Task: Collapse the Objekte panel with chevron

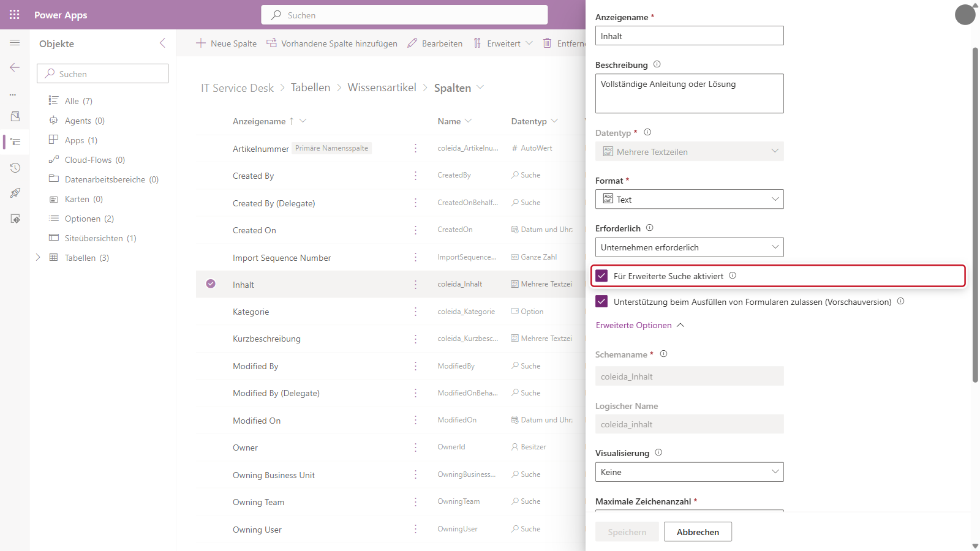Action: point(162,43)
